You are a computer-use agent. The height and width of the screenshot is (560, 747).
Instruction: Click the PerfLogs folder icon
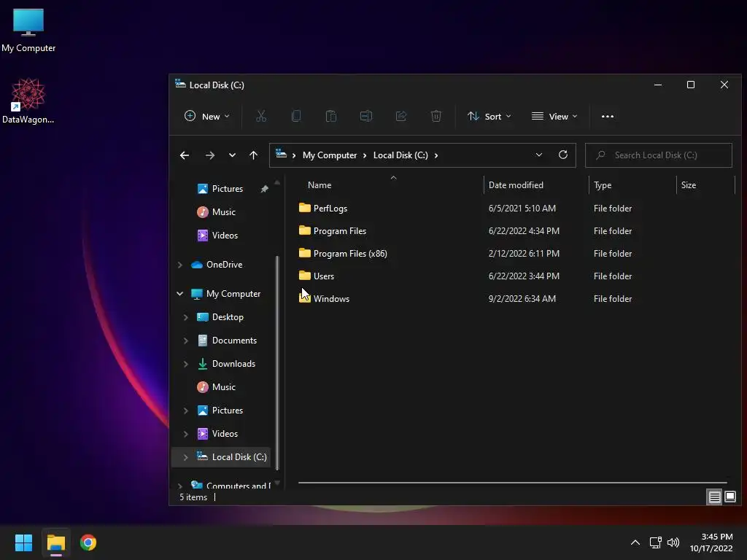304,208
